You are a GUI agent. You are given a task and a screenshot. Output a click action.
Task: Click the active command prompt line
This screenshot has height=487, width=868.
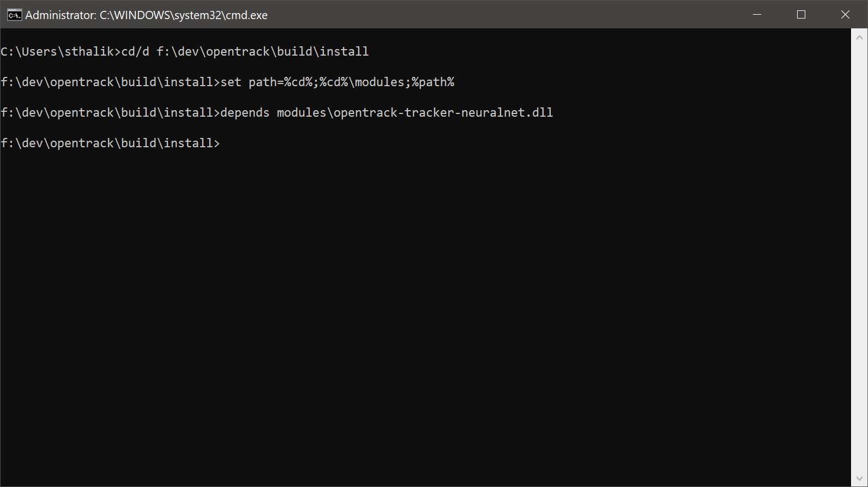click(x=109, y=143)
